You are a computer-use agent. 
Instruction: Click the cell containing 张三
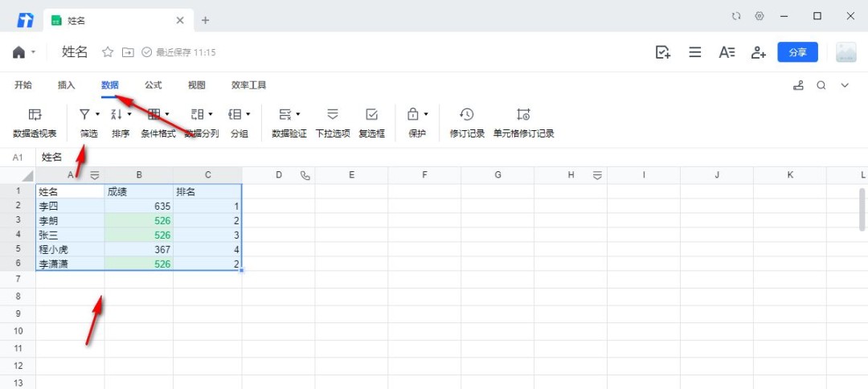coord(70,235)
